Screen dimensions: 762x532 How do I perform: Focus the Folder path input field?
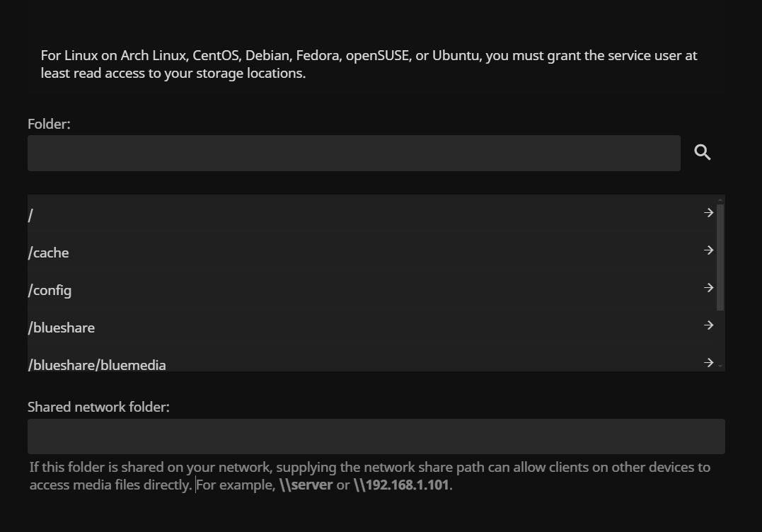click(x=354, y=154)
